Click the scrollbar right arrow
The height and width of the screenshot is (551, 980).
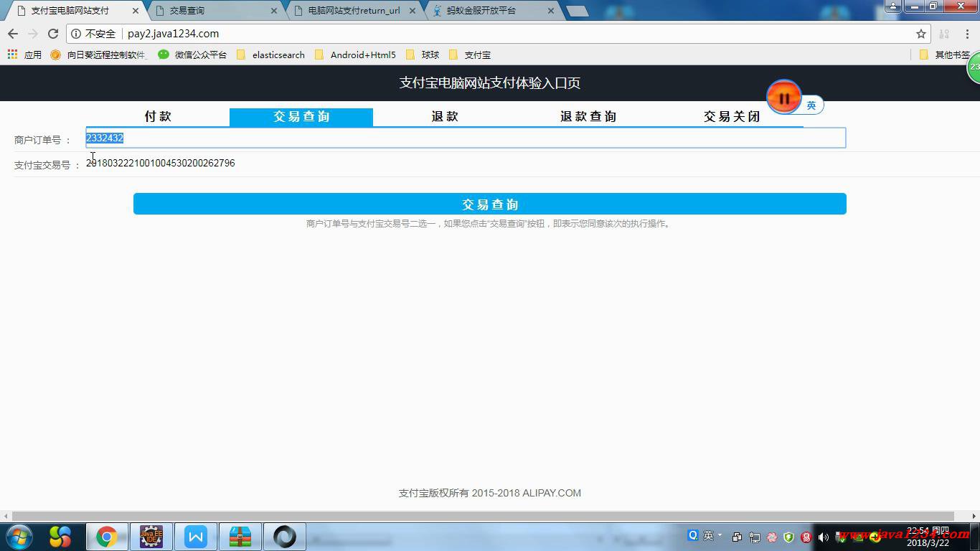pyautogui.click(x=974, y=516)
